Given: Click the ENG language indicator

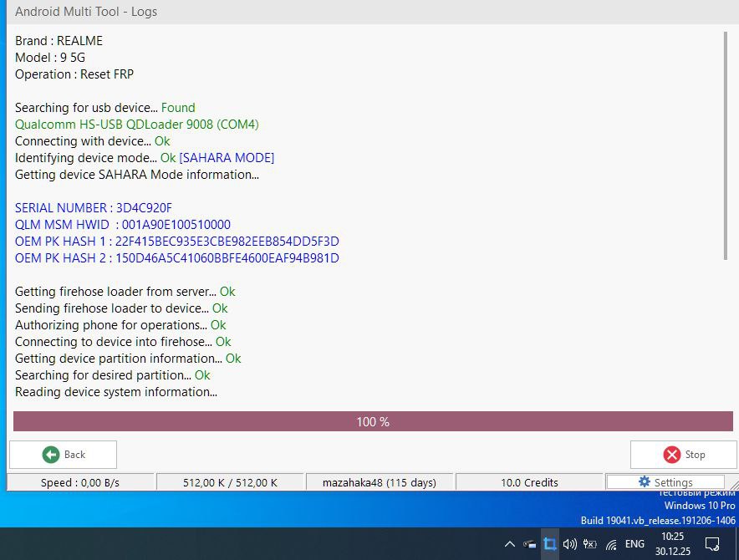Looking at the screenshot, I should (635, 544).
